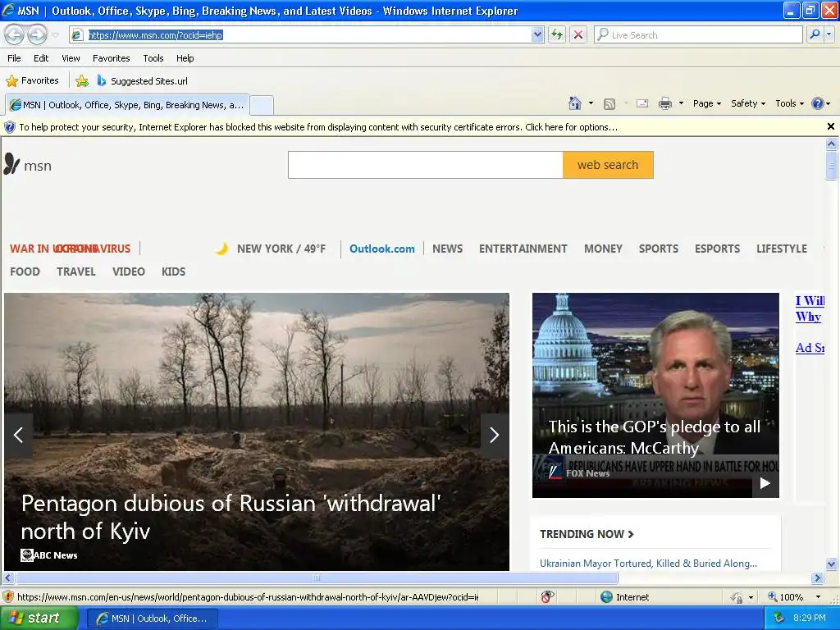Open the Outlook.com link
Viewport: 840px width, 630px height.
pyautogui.click(x=382, y=249)
